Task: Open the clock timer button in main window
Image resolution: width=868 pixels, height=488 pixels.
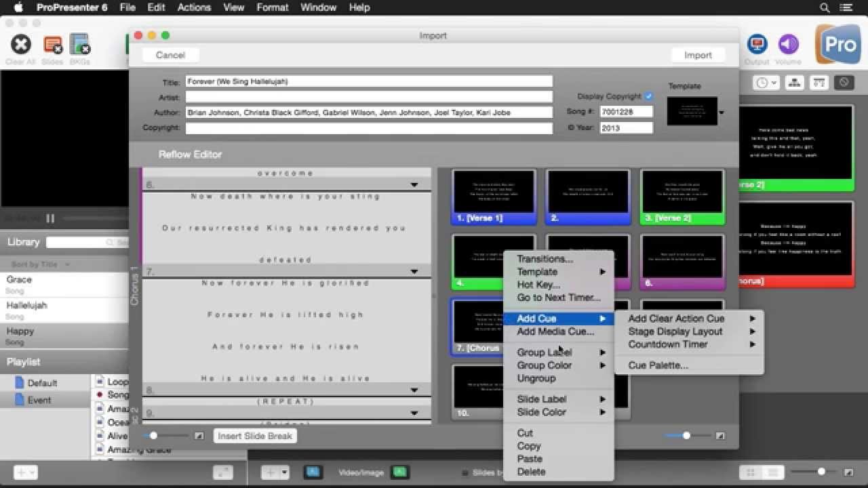Action: tap(766, 83)
